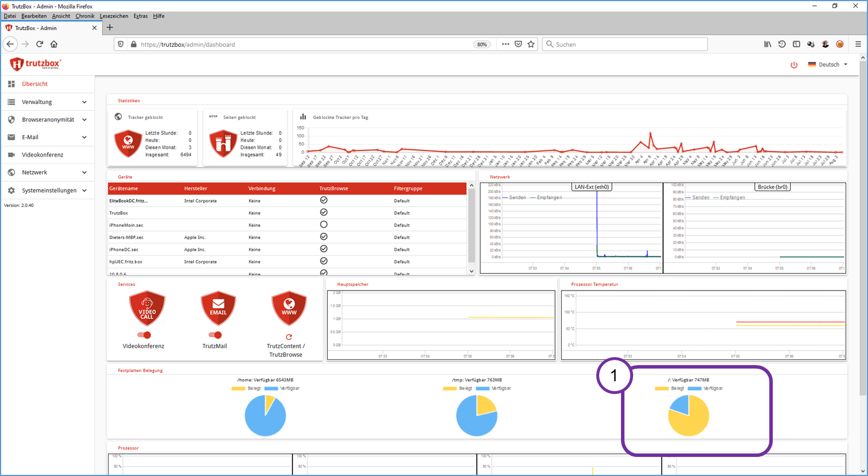
Task: Open the Extras menu
Action: pyautogui.click(x=141, y=16)
